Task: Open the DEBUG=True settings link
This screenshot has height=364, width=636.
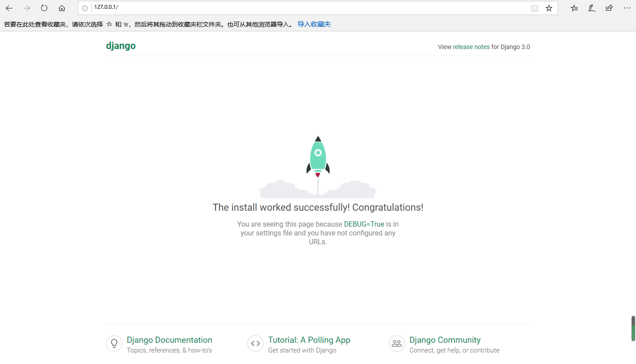Action: click(x=364, y=224)
